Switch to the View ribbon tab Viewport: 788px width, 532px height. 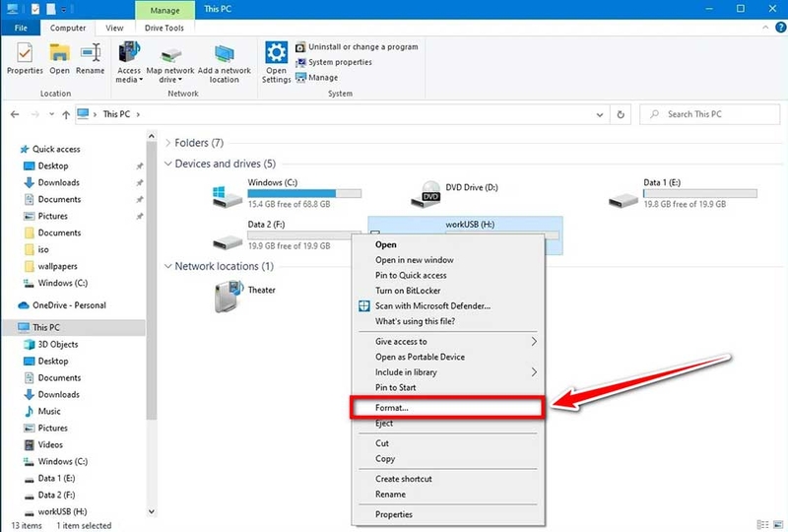point(114,28)
